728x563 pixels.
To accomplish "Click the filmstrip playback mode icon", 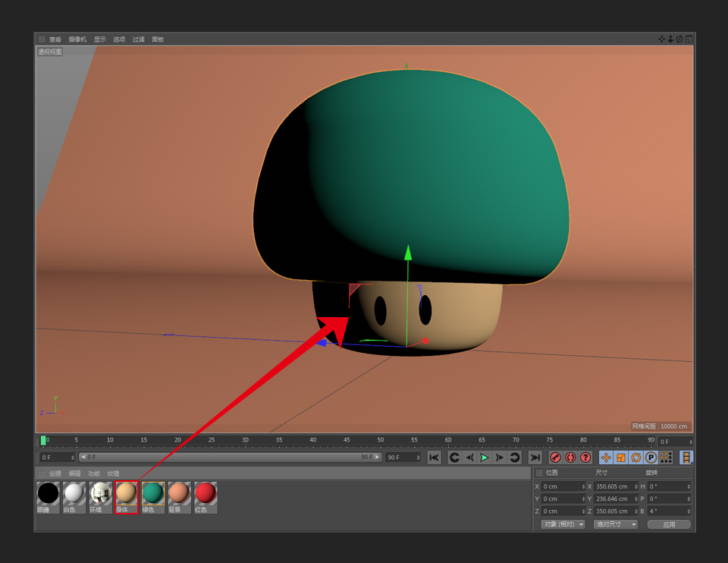I will click(x=686, y=458).
